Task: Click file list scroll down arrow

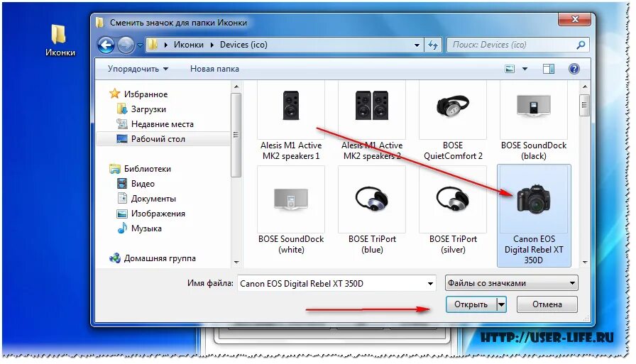Action: click(x=584, y=263)
